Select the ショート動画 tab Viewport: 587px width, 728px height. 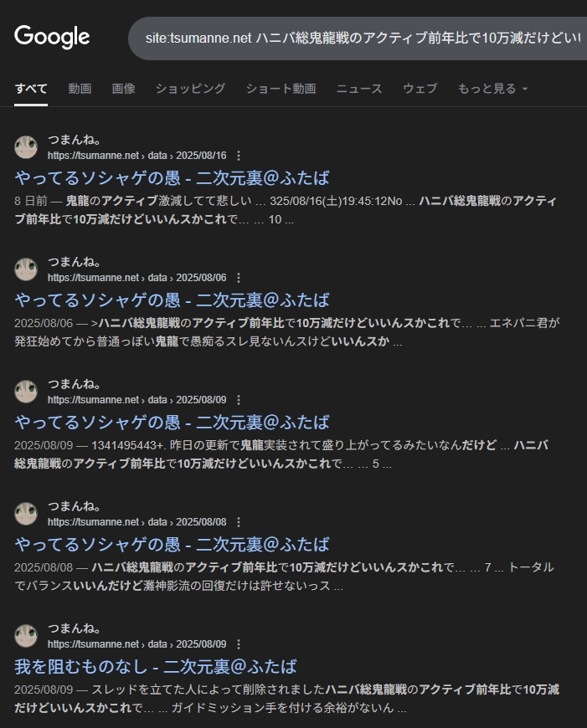[x=281, y=88]
